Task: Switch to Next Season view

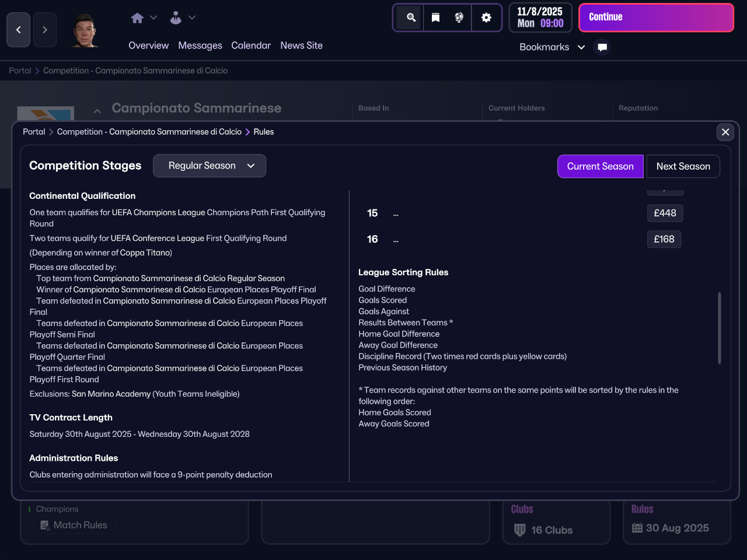Action: point(683,166)
